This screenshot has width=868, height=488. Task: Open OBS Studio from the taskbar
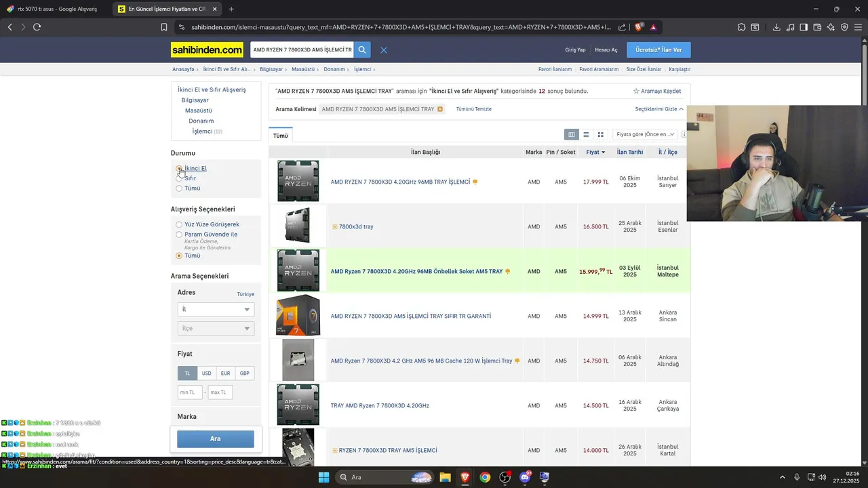505,477
